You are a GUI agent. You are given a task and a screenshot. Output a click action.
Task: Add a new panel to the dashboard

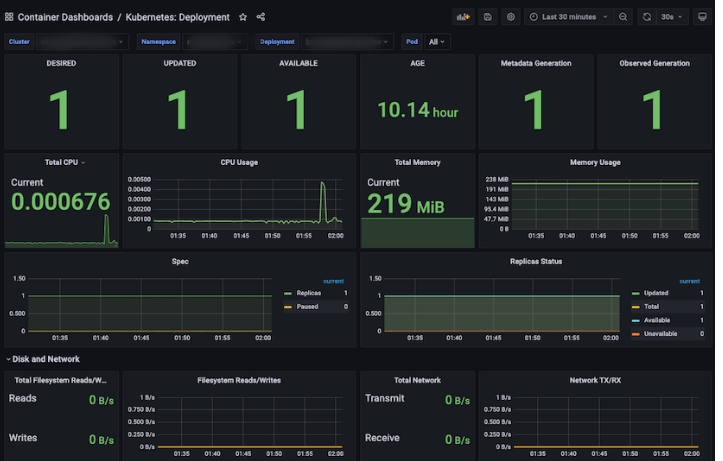pyautogui.click(x=463, y=17)
